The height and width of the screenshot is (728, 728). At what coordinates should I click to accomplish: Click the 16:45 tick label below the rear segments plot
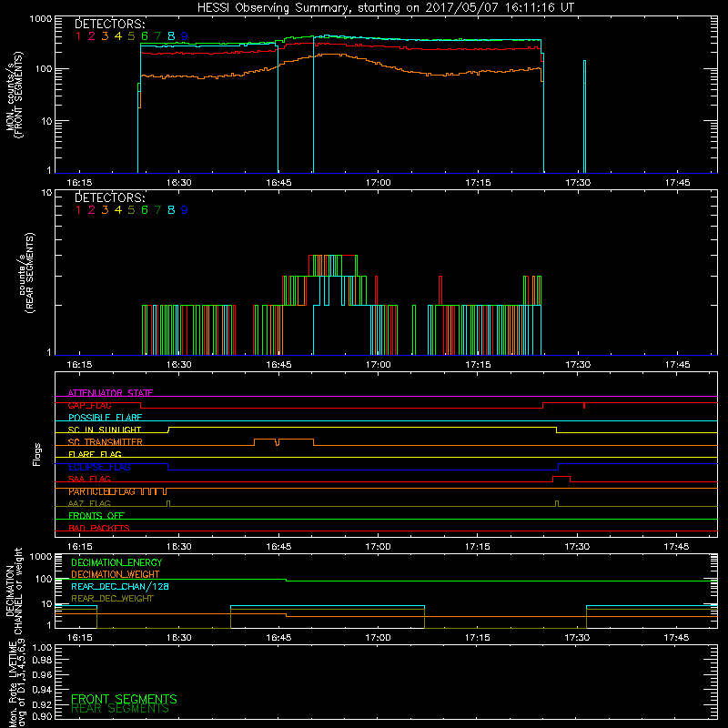point(278,365)
